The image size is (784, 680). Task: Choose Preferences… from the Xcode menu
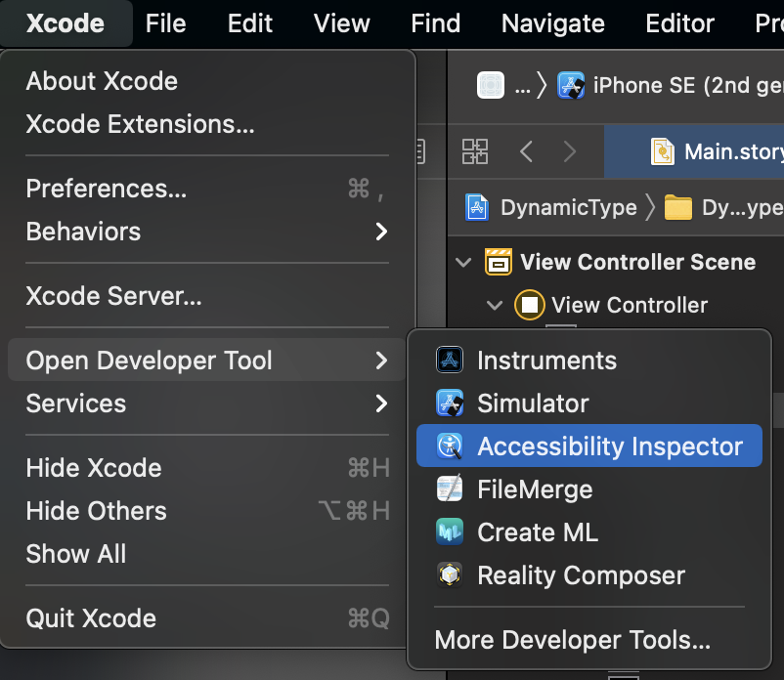pos(206,189)
